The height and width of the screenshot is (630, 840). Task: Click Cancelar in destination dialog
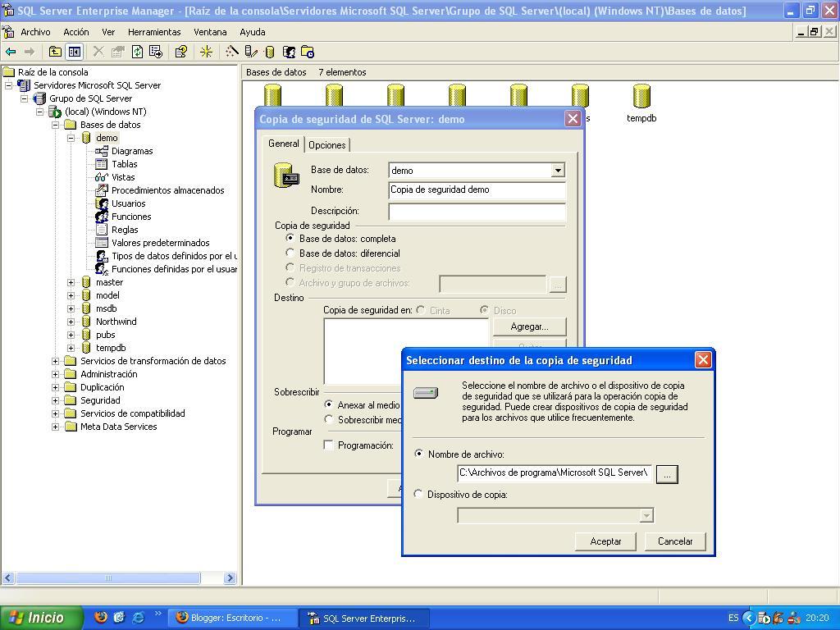[x=675, y=541]
